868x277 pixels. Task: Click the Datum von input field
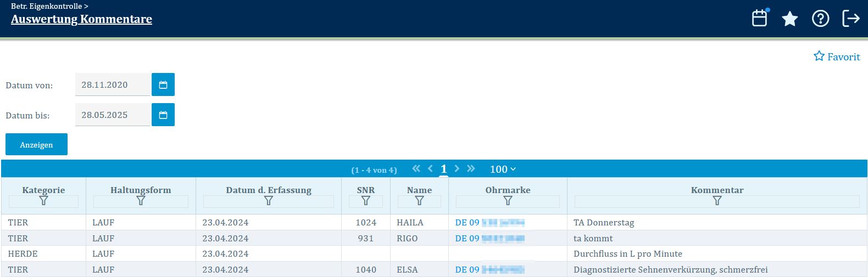pyautogui.click(x=112, y=84)
